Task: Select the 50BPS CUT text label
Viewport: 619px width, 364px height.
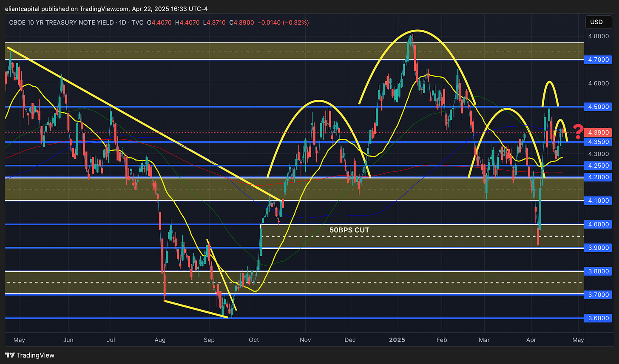Action: [x=349, y=230]
